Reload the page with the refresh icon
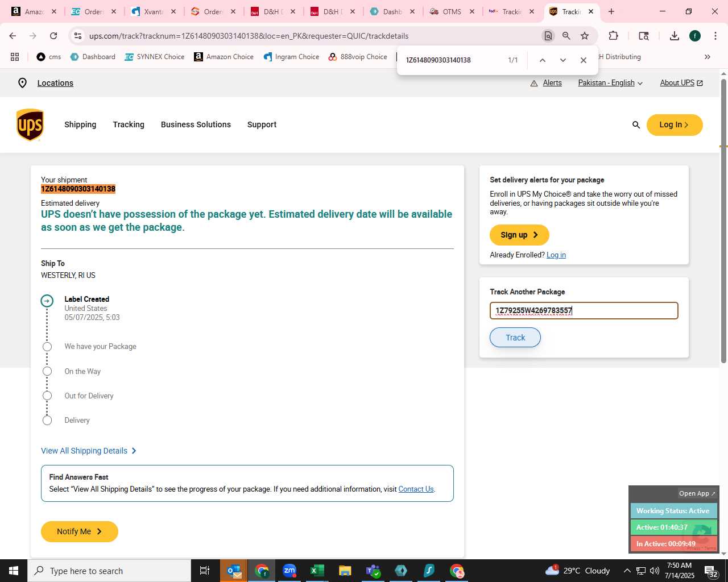Screen dimensions: 728x582 (53, 36)
